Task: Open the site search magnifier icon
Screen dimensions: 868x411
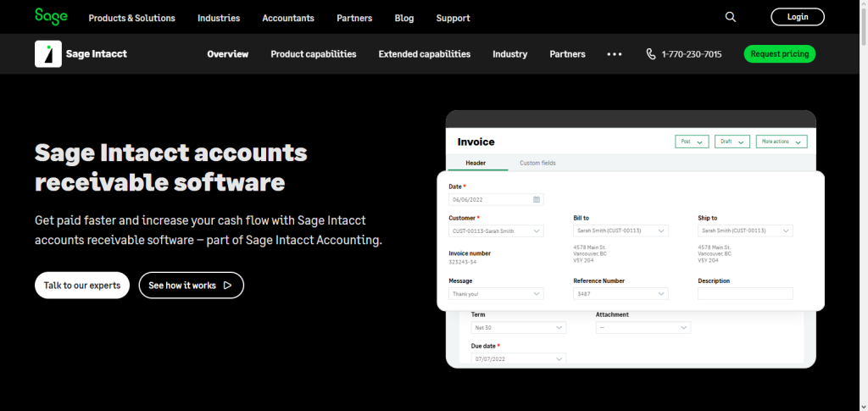Action: point(731,17)
